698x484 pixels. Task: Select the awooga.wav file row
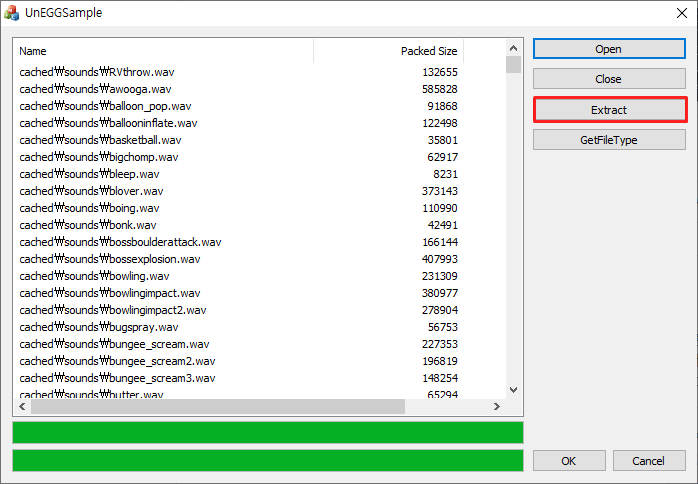pyautogui.click(x=238, y=89)
